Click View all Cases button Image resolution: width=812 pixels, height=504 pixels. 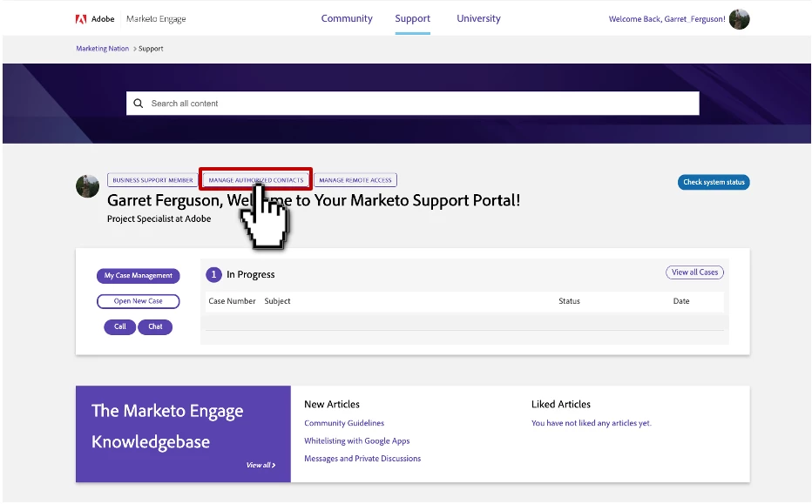[x=694, y=272]
